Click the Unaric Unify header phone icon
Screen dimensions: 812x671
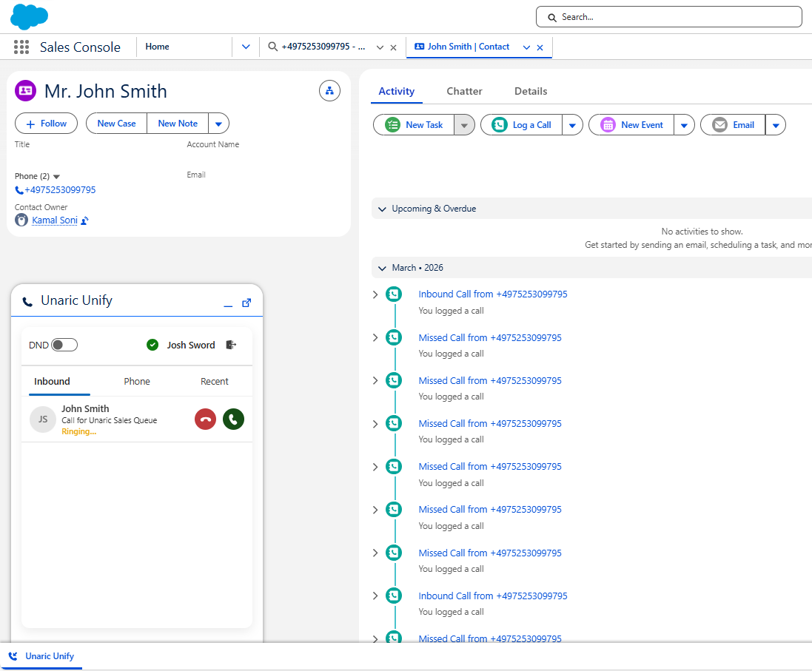[27, 301]
